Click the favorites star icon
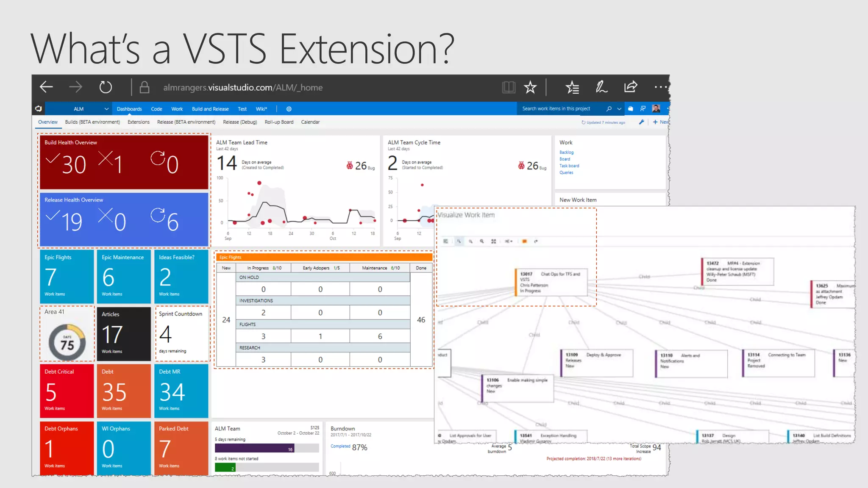This screenshot has height=488, width=868. pyautogui.click(x=530, y=88)
